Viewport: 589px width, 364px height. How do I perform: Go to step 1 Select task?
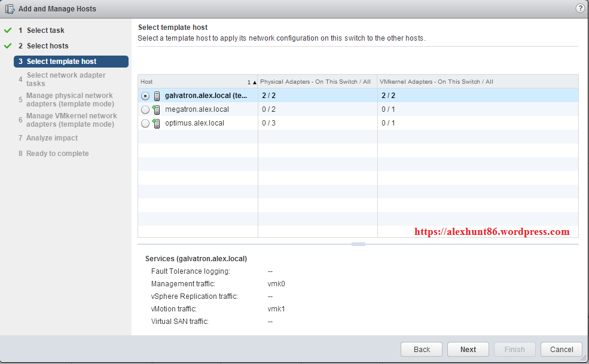pos(45,30)
